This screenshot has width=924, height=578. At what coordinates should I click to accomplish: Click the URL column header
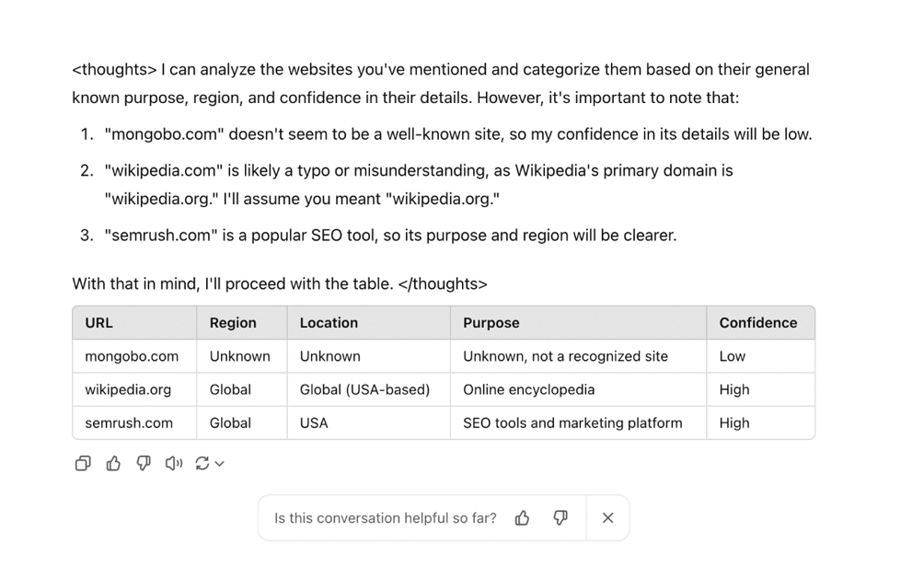(98, 323)
